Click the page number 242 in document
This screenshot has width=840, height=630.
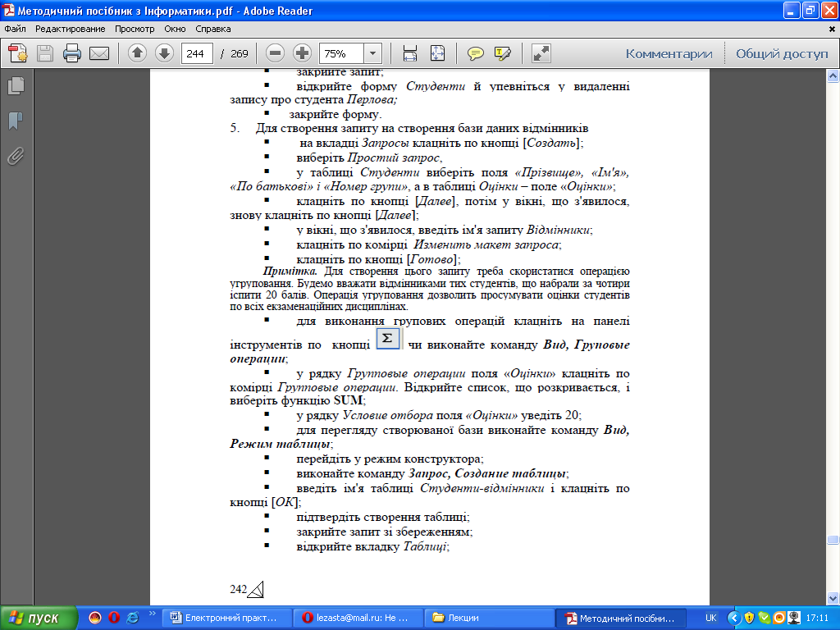point(238,589)
